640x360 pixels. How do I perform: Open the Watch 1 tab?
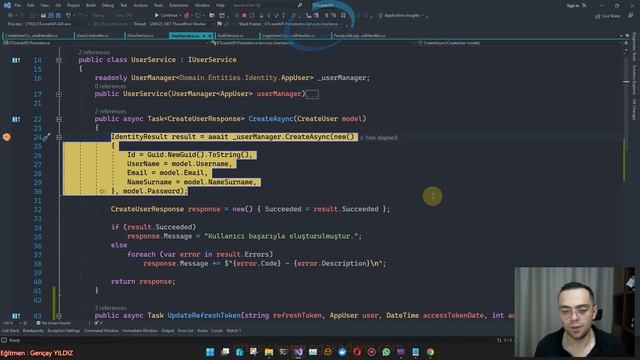point(234,331)
